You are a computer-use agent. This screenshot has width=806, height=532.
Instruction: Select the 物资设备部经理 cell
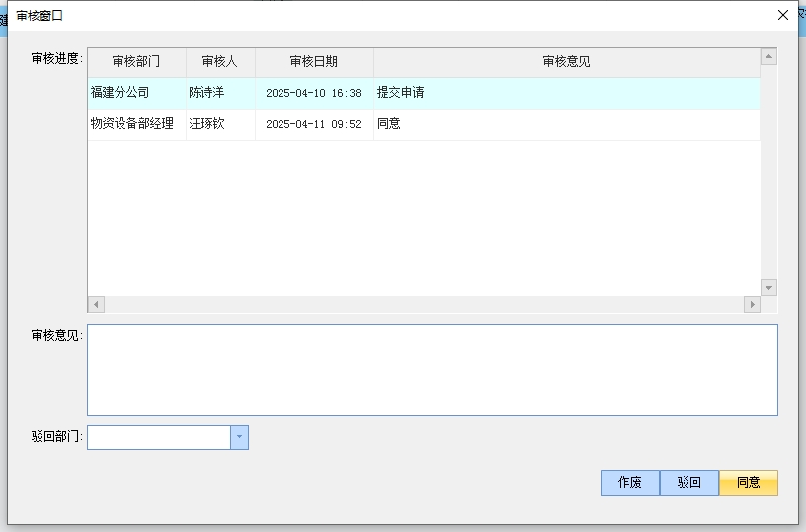point(136,124)
